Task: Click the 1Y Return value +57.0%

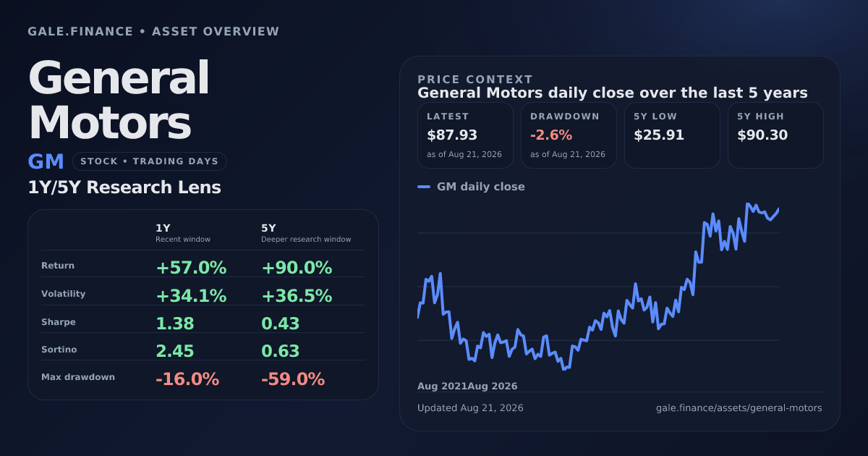Action: (x=191, y=268)
